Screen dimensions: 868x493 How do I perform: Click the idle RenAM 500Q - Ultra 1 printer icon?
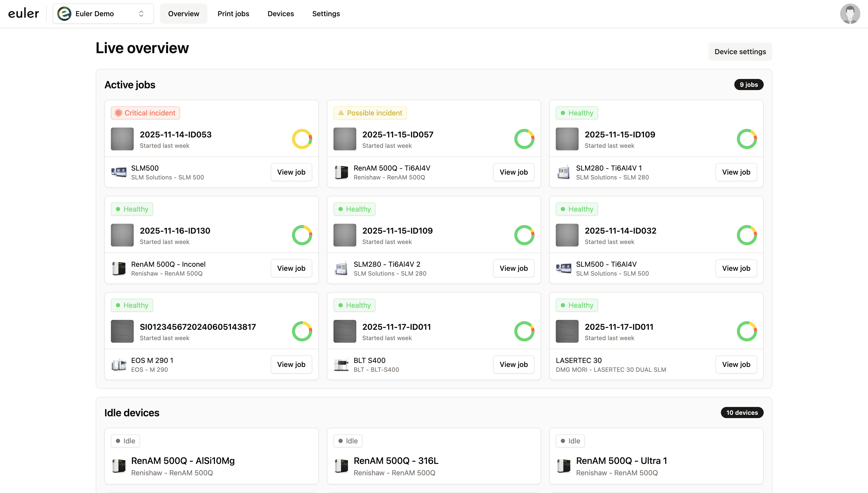click(x=564, y=466)
